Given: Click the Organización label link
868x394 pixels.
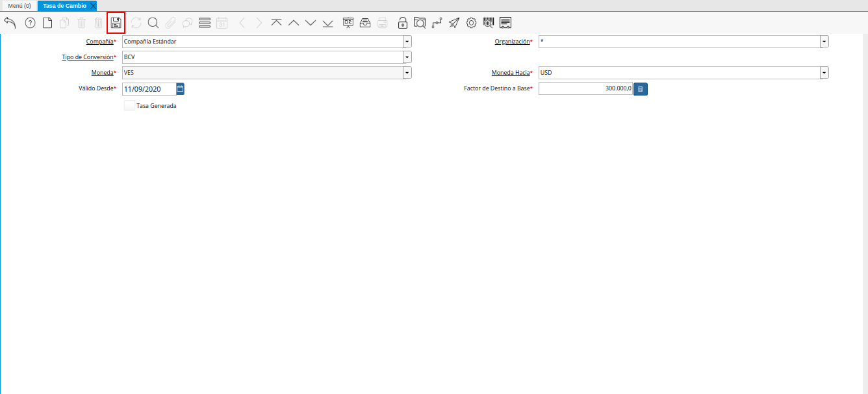Looking at the screenshot, I should pyautogui.click(x=512, y=42).
